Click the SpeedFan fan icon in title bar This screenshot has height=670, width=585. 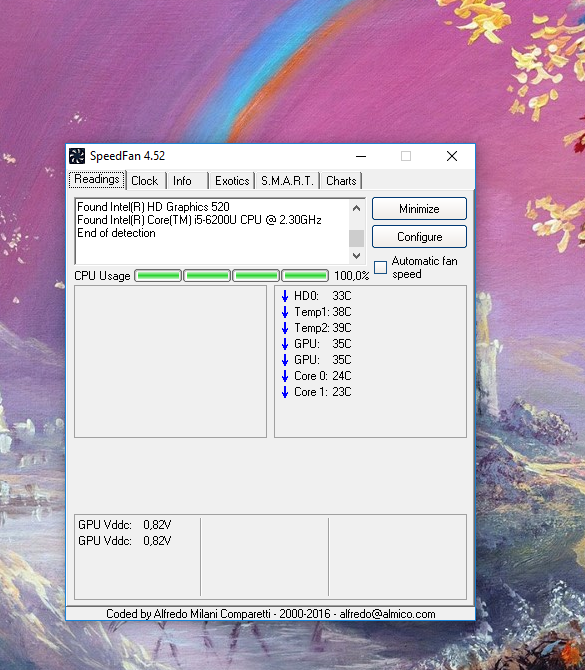pos(77,156)
